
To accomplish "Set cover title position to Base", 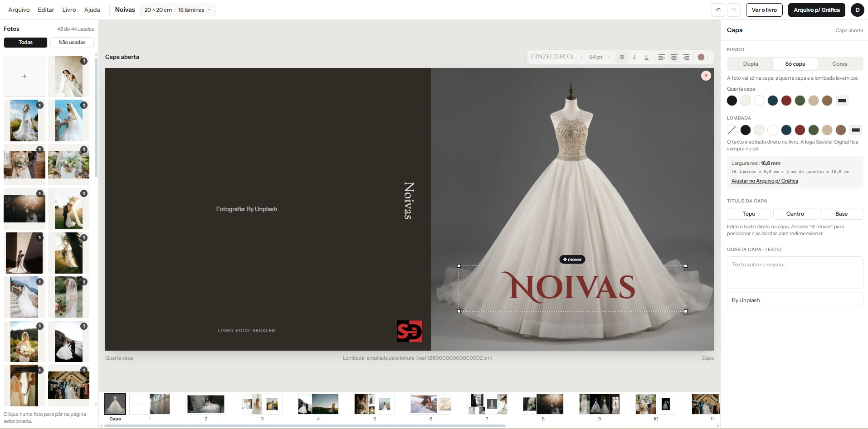I will 841,214.
